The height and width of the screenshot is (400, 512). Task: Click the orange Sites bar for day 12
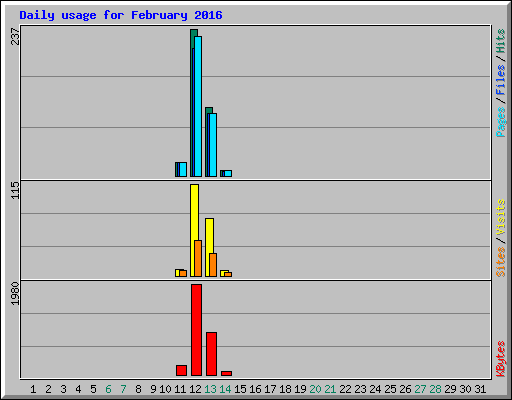pyautogui.click(x=198, y=258)
